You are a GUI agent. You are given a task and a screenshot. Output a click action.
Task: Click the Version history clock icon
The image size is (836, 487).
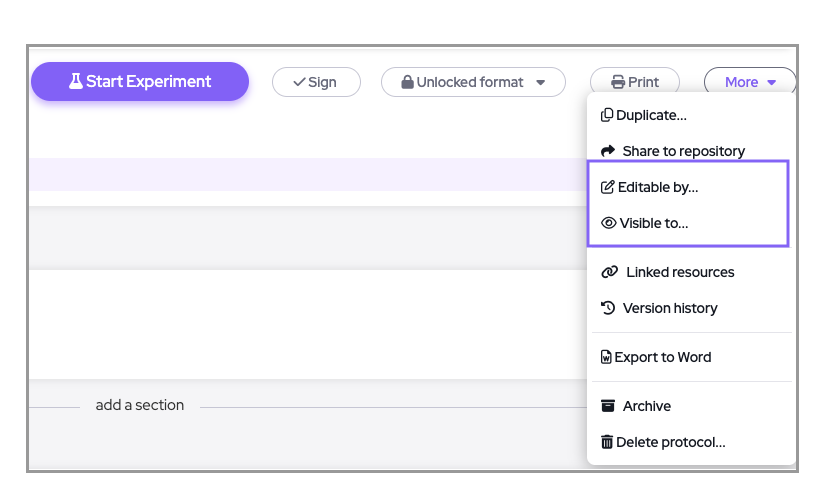(x=608, y=308)
